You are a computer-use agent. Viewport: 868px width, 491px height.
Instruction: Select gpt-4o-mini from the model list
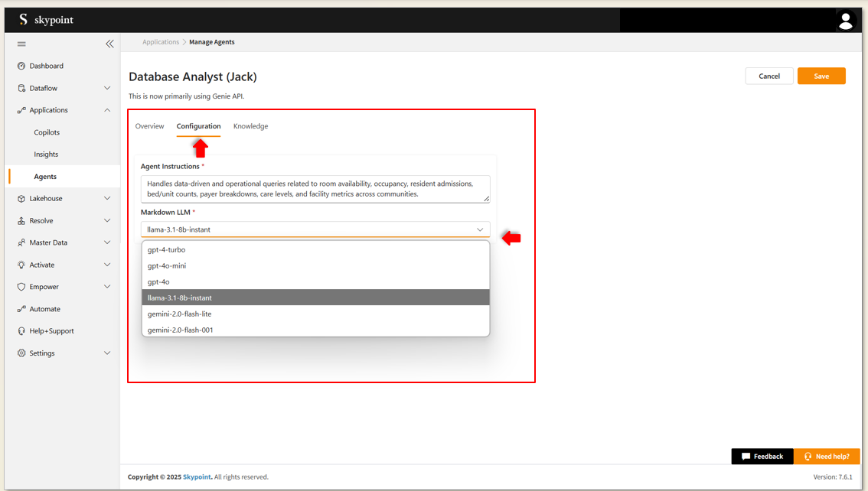[x=167, y=265]
